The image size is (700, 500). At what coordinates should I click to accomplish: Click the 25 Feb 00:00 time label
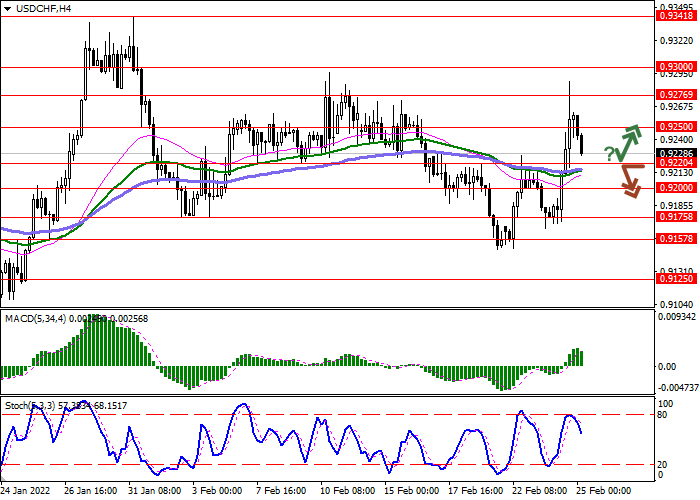pyautogui.click(x=604, y=491)
